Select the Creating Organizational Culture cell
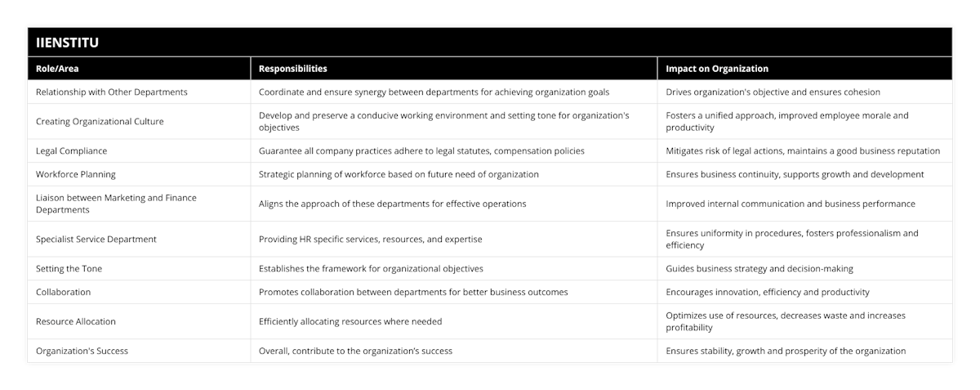Image resolution: width=980 pixels, height=390 pixels. coord(100,122)
